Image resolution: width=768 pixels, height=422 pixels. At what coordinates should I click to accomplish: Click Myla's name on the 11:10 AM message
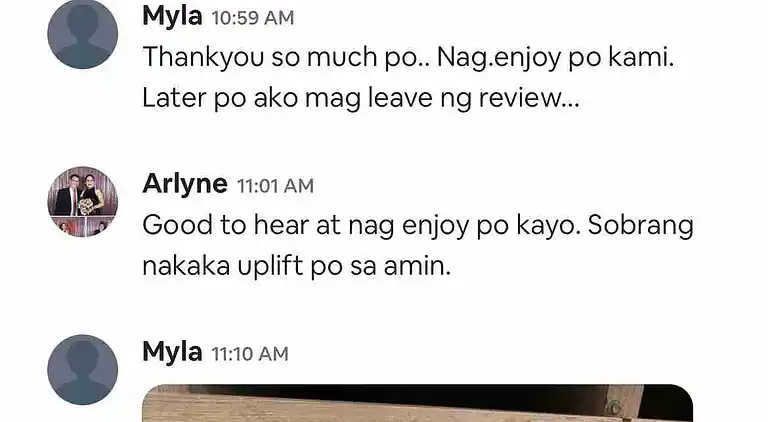click(172, 352)
